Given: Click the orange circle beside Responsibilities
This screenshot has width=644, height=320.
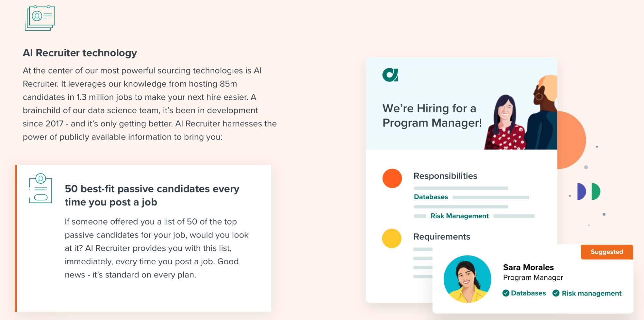Looking at the screenshot, I should pos(392,178).
